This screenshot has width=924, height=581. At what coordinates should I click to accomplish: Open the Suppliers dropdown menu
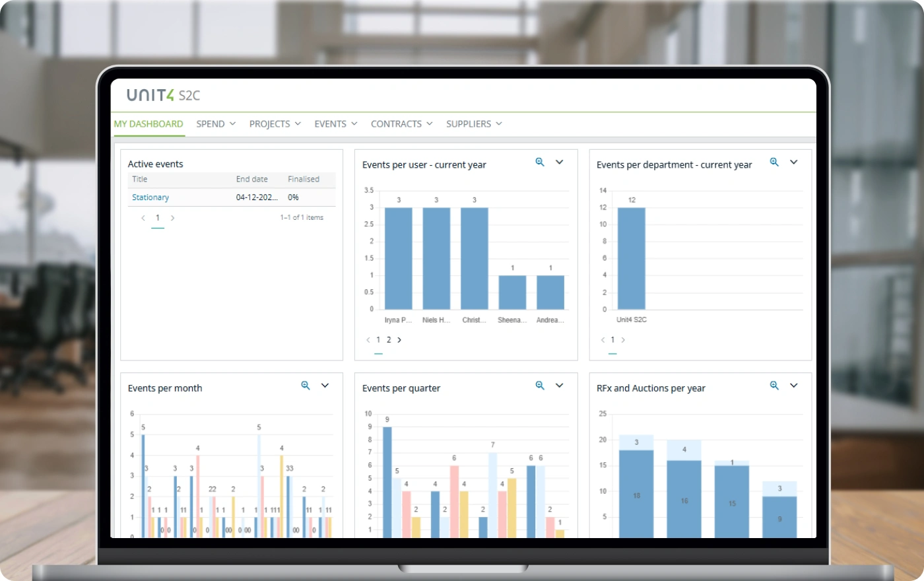[474, 123]
